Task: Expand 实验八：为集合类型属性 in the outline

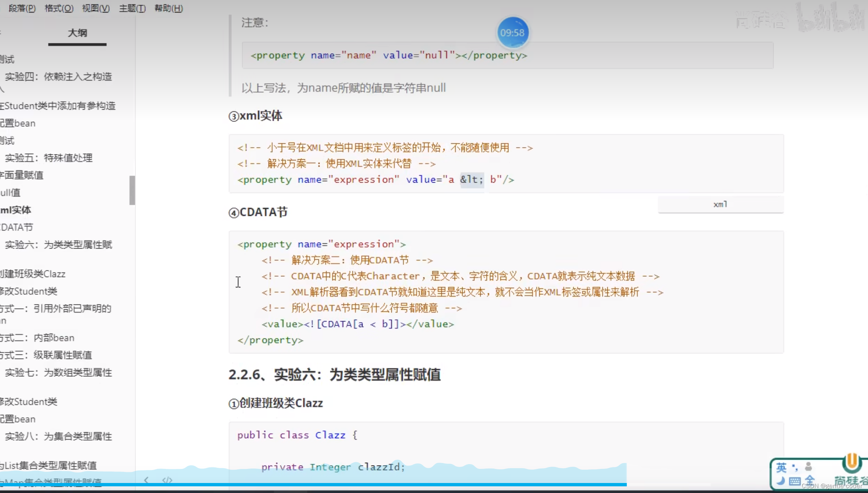Action: (x=58, y=436)
